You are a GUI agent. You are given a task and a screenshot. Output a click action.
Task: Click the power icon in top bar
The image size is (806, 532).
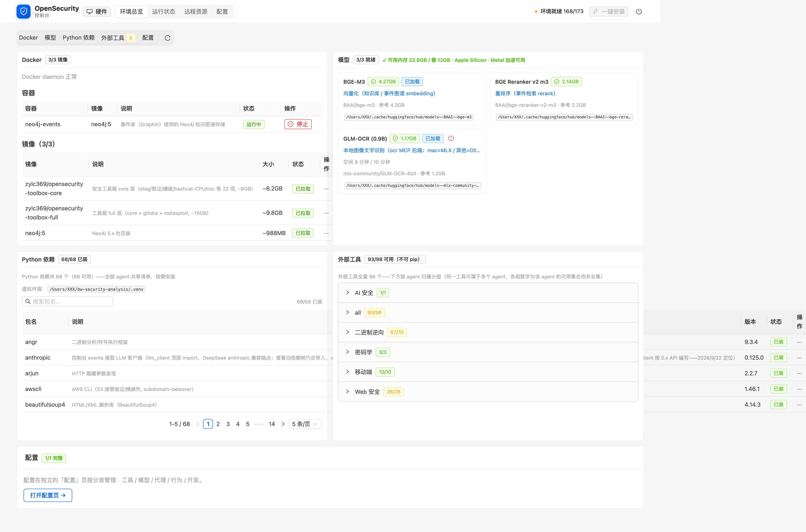[639, 12]
